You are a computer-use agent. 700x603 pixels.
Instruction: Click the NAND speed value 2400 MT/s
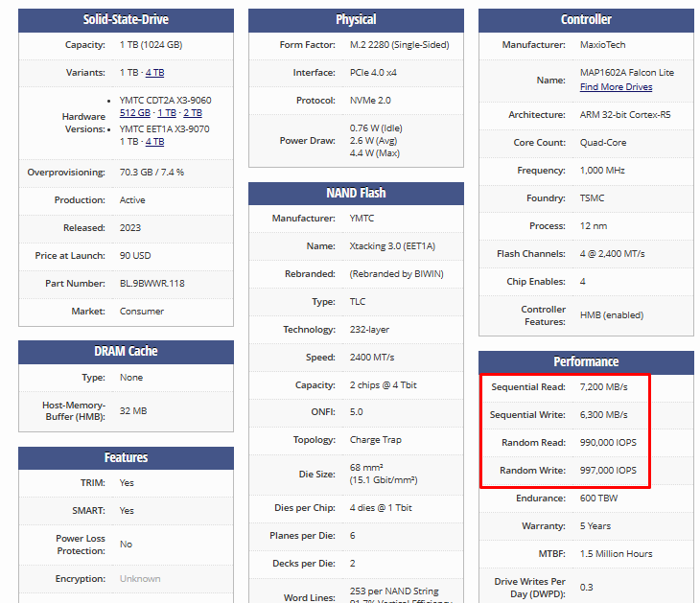pyautogui.click(x=372, y=357)
